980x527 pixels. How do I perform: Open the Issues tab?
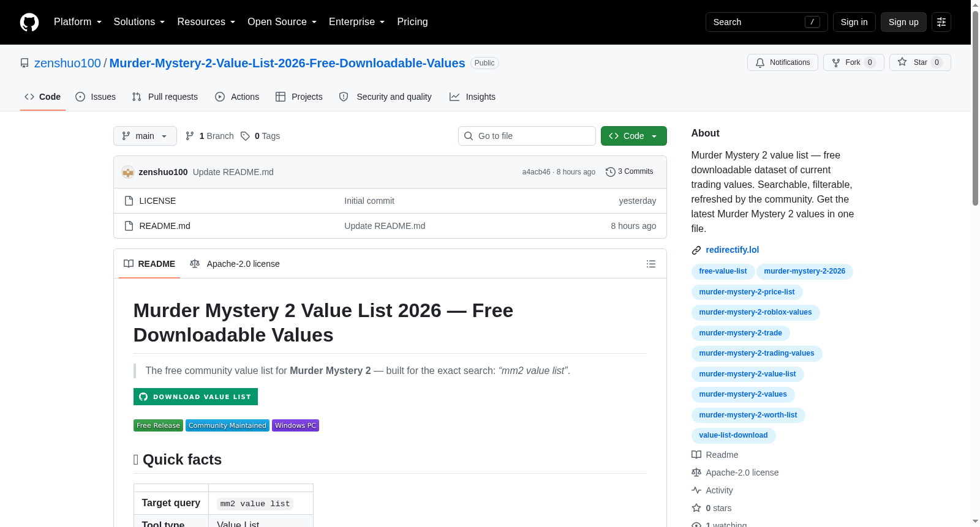pos(96,97)
